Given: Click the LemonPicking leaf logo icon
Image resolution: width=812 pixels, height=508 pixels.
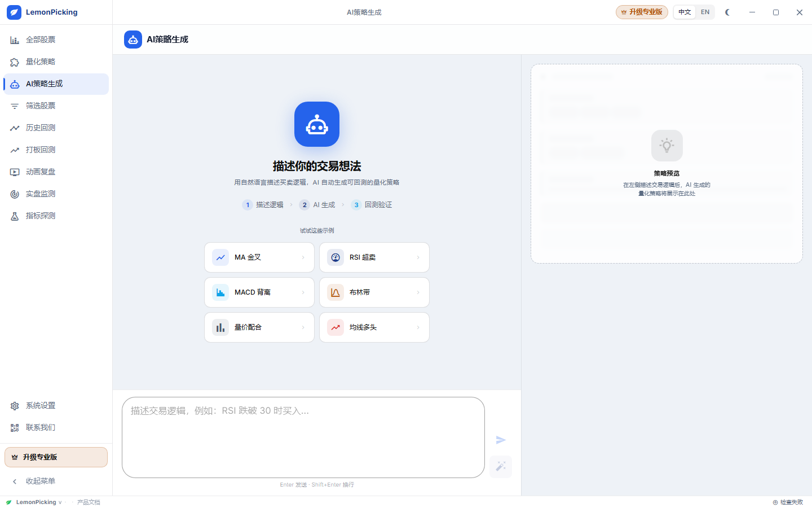Looking at the screenshot, I should [14, 12].
